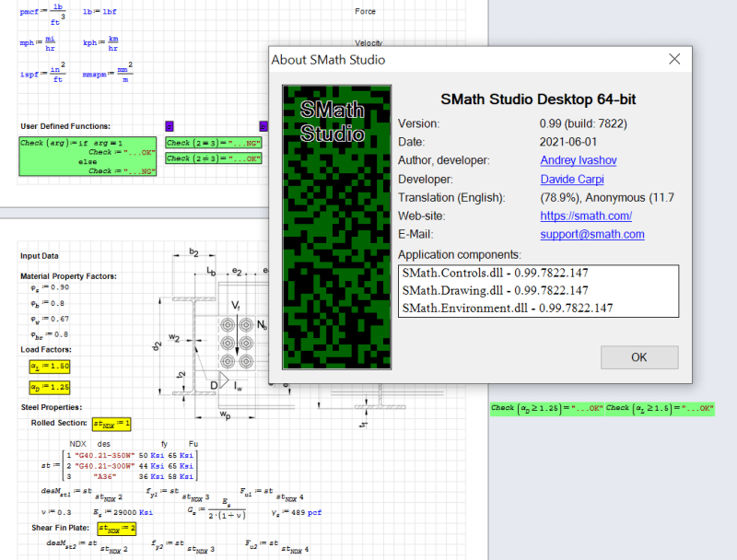Select the st steel grade matrix
Screen dimensions: 737x560
(x=120, y=465)
